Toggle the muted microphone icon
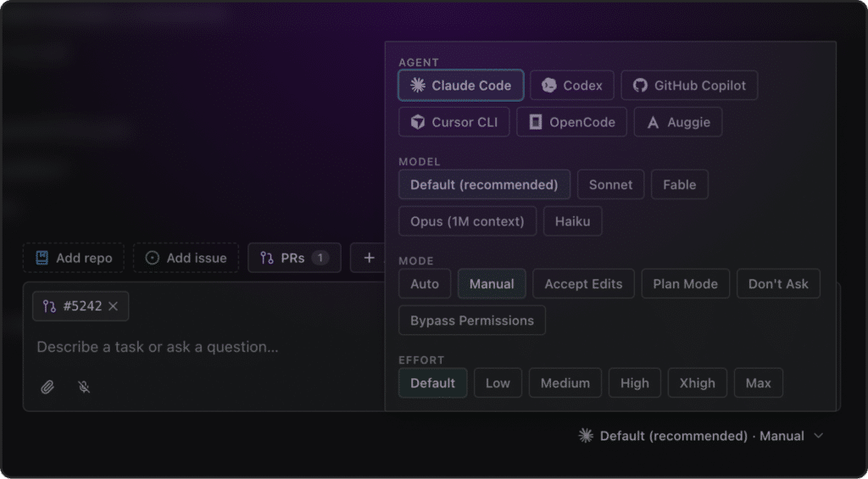This screenshot has width=868, height=479. (84, 387)
